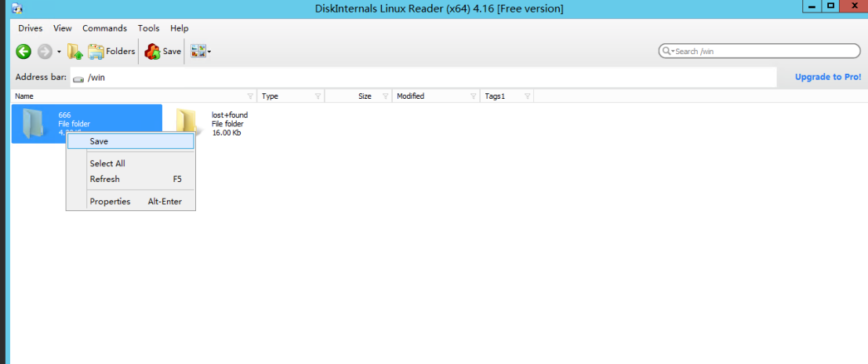Click the lost+found folder name text

click(230, 115)
